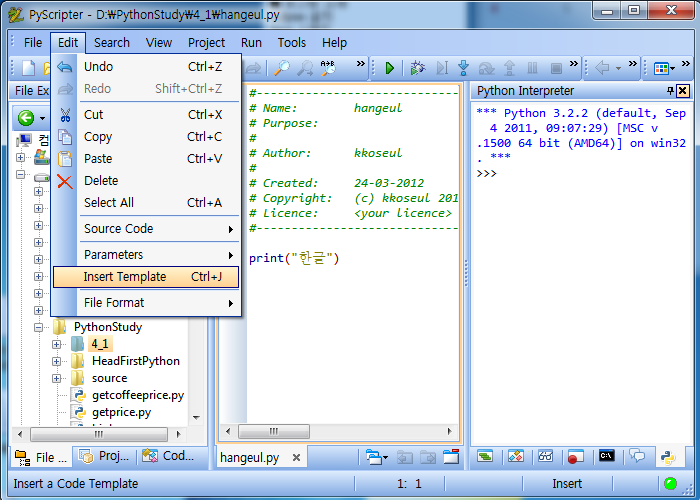Click the green Back button in File Explorer
Viewport: 700px width, 500px height.
[x=26, y=118]
